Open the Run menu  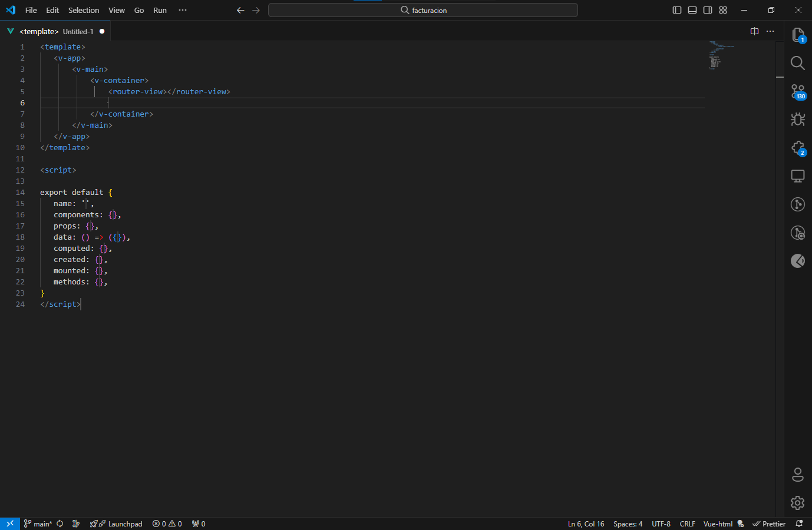point(160,10)
